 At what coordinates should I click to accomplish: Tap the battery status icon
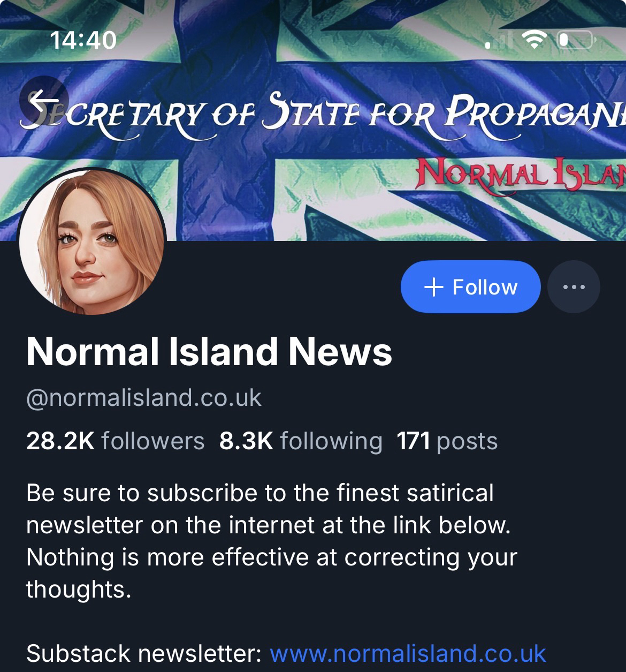click(576, 40)
